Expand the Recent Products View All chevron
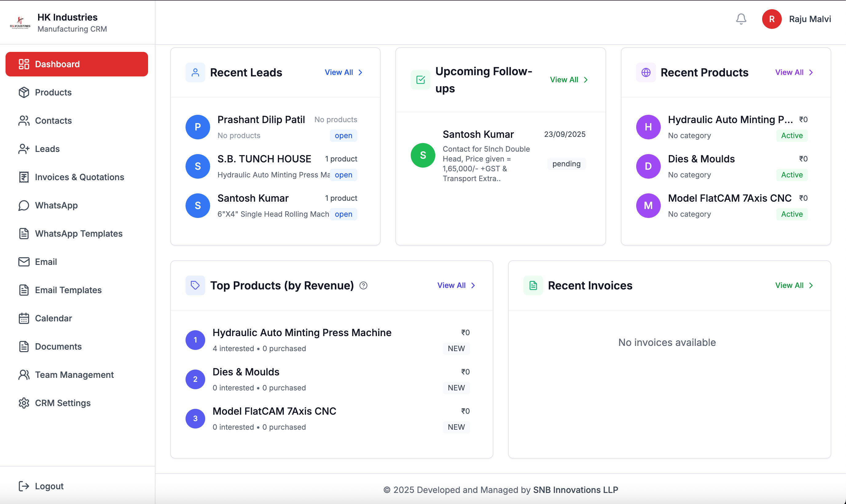The image size is (846, 504). point(811,72)
